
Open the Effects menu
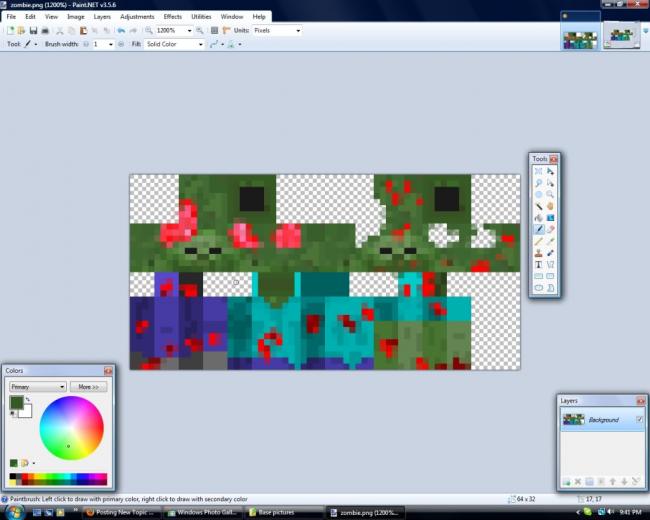tap(172, 17)
